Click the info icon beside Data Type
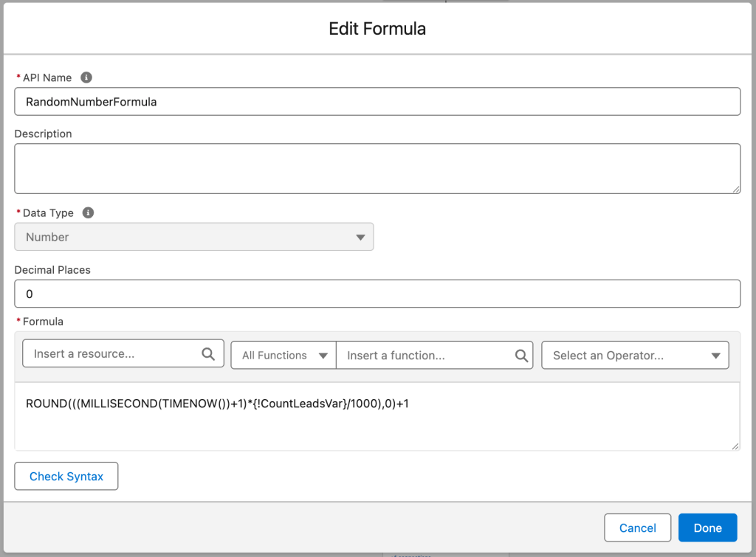The image size is (756, 557). coord(88,212)
